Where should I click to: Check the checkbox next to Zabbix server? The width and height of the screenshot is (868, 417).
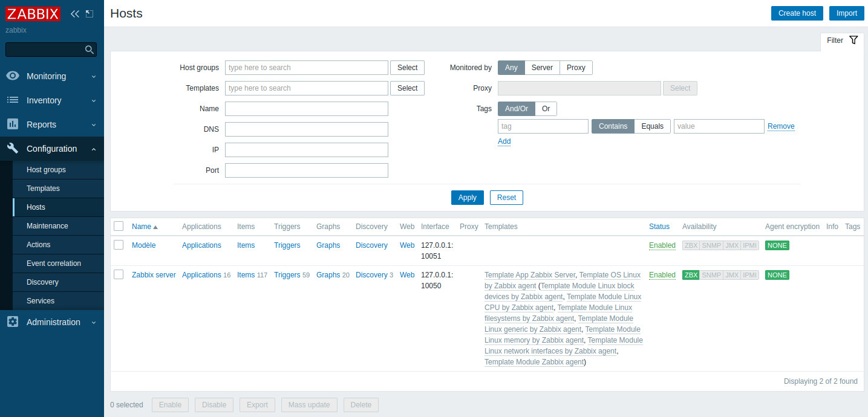[119, 274]
